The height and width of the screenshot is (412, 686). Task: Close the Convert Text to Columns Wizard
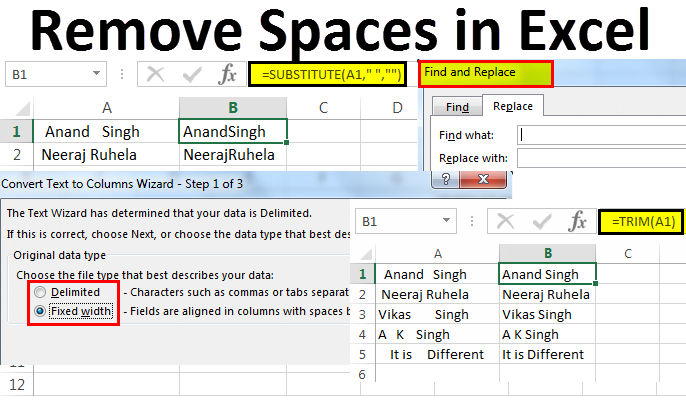[x=483, y=179]
